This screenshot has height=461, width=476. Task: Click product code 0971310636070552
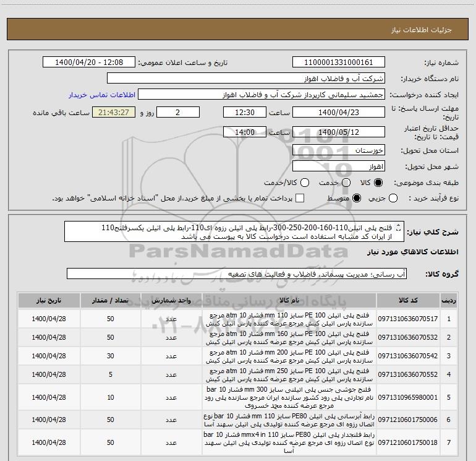(408, 374)
